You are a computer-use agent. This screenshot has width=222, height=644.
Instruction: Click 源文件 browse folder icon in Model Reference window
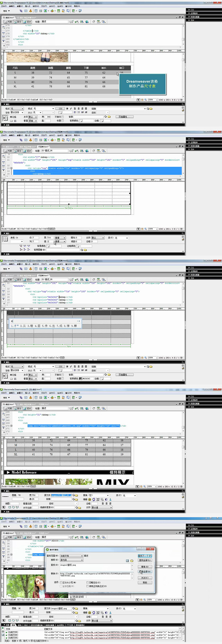pyautogui.click(x=77, y=495)
